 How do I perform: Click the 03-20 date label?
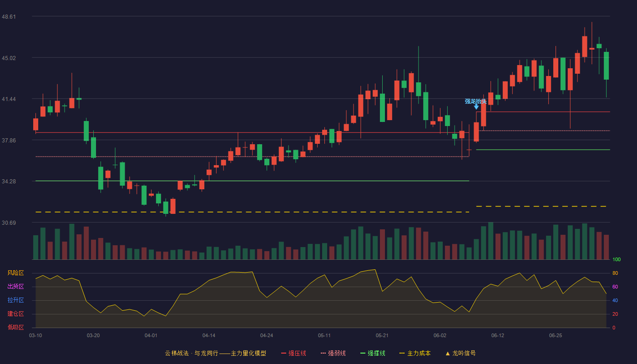click(93, 335)
